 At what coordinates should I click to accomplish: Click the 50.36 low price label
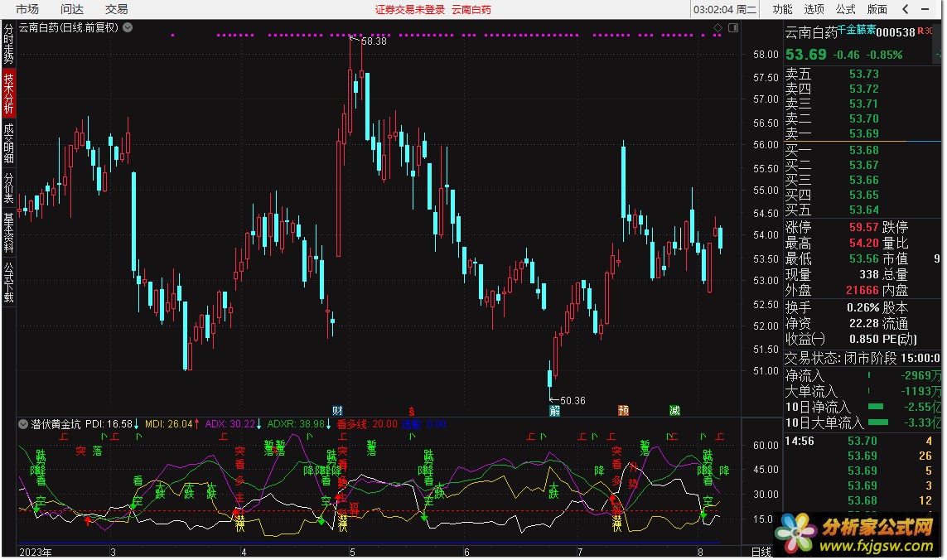(x=573, y=400)
